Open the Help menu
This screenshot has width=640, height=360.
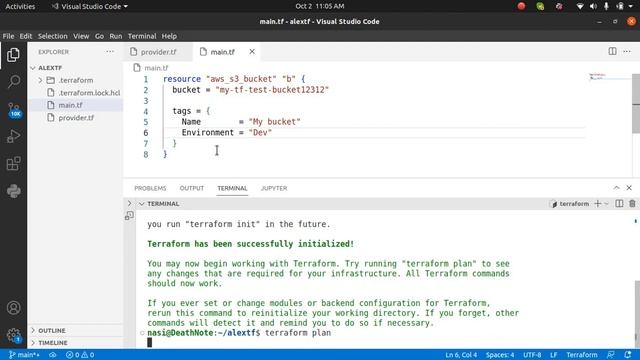tap(169, 36)
